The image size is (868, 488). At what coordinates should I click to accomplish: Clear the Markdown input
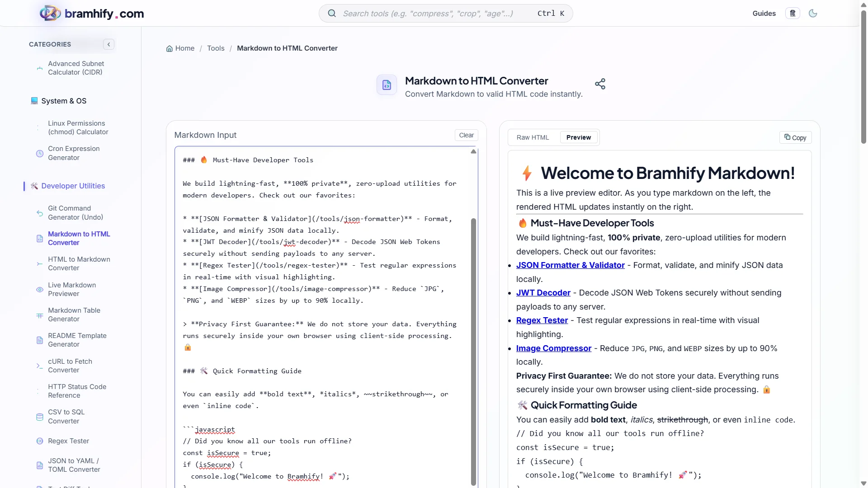coord(466,135)
